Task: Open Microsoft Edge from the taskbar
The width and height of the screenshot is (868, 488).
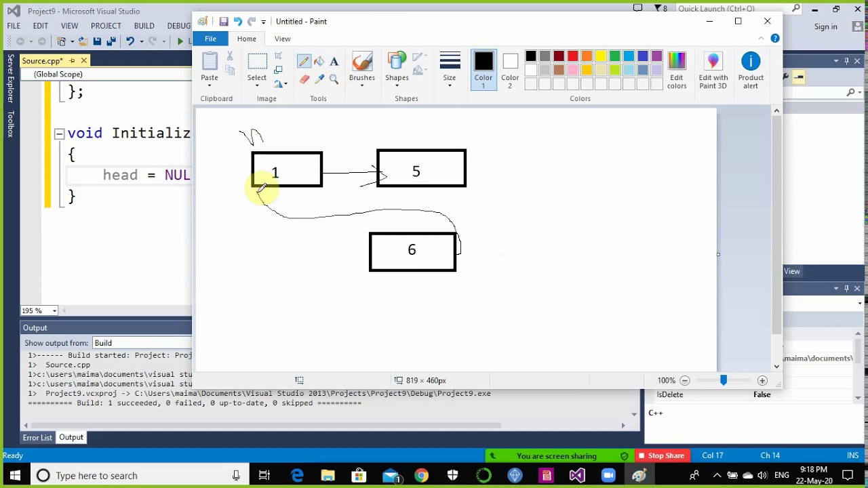Action: point(298,475)
